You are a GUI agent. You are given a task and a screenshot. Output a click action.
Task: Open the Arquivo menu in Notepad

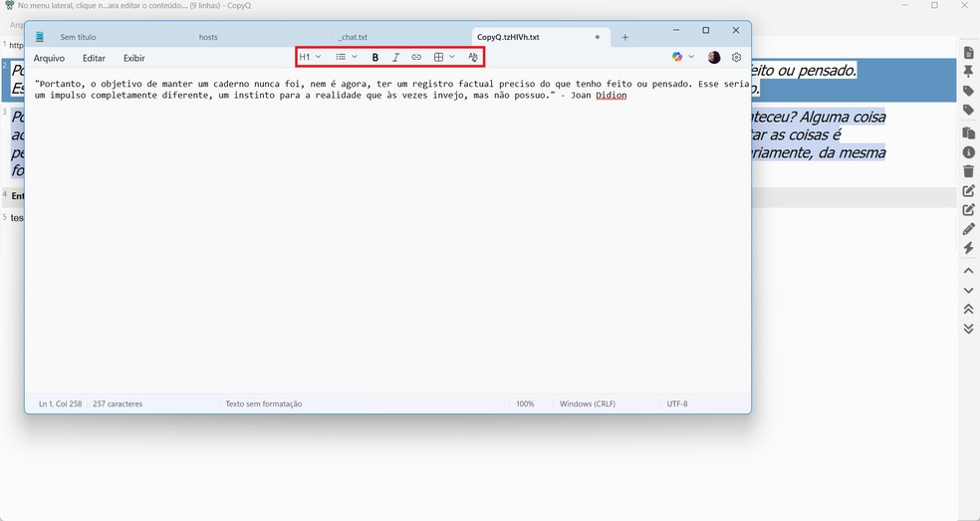coord(49,58)
